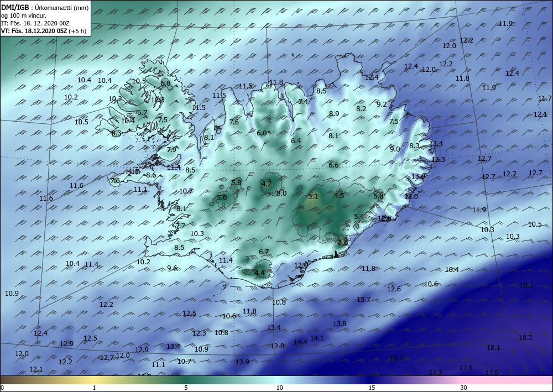Click the map value '13.8'
The image size is (553, 392).
point(340,323)
